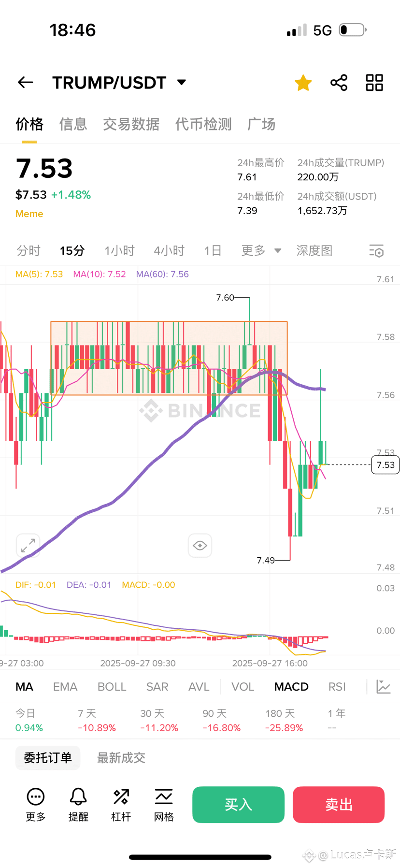Toggle the MACD sub-indicator
This screenshot has height=868, width=400.
point(291,687)
